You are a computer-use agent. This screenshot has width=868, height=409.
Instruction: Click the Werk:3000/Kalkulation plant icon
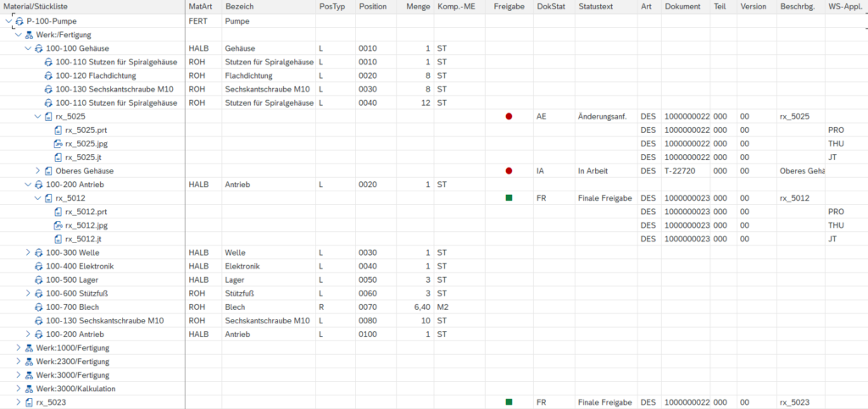(x=29, y=389)
